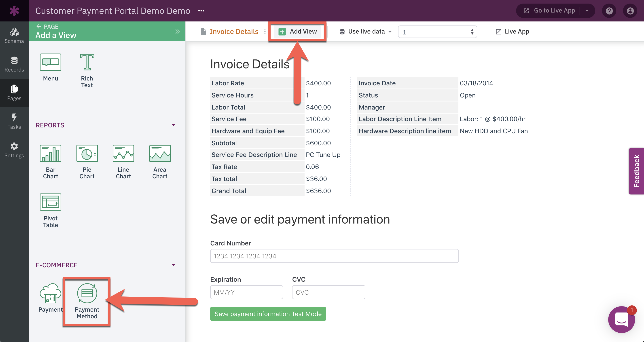Open the record number selector
The image size is (644, 342).
coord(437,32)
